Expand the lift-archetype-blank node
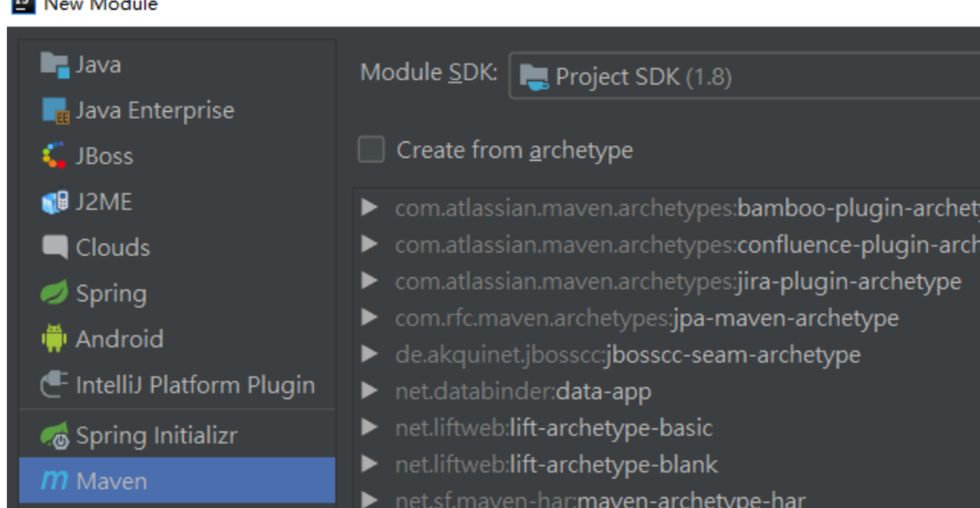The image size is (980, 508). coord(370,464)
